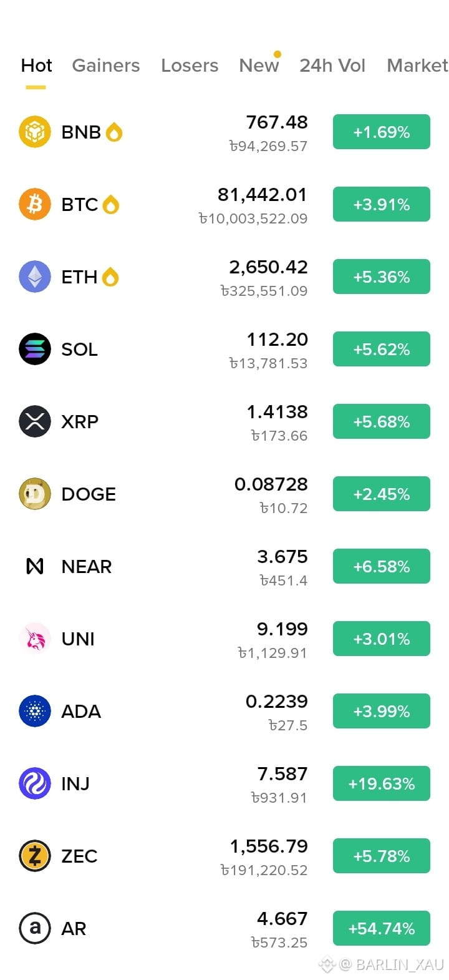Viewport: 449px width, 980px height.
Task: Select the New tab with dot
Action: pyautogui.click(x=260, y=64)
